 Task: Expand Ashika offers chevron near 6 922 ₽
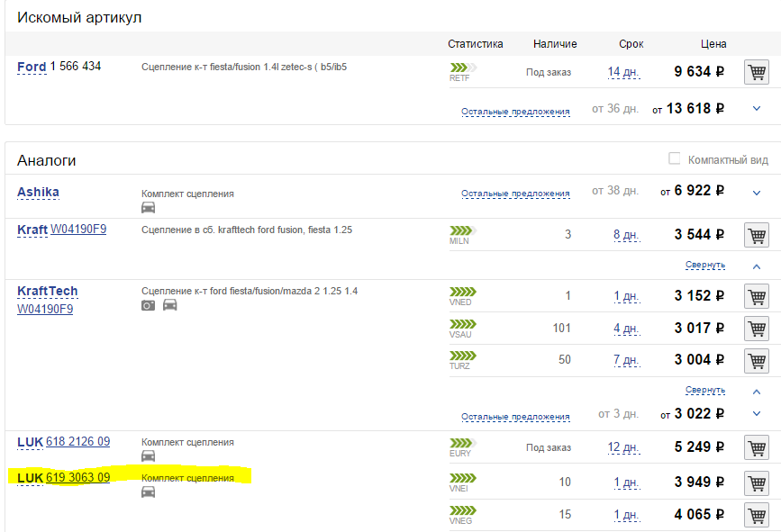[x=757, y=193]
